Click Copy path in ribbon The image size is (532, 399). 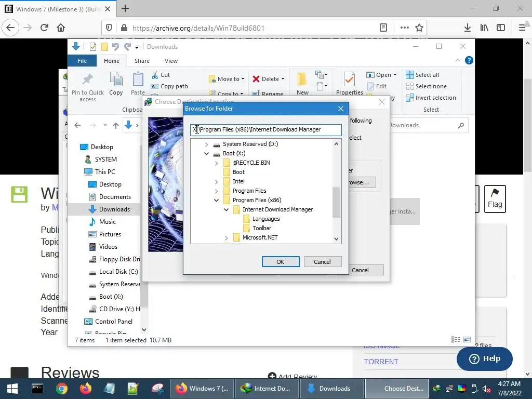click(169, 86)
